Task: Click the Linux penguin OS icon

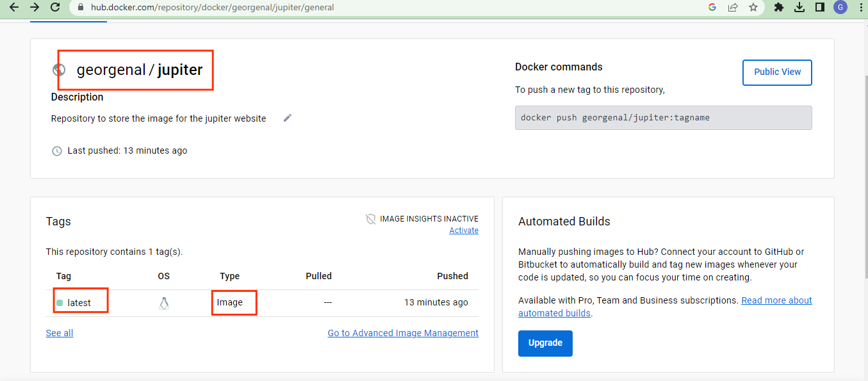Action: 164,303
